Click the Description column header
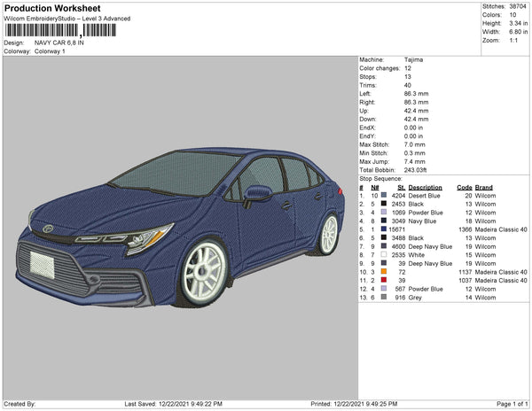The height and width of the screenshot is (411, 532). tap(425, 188)
